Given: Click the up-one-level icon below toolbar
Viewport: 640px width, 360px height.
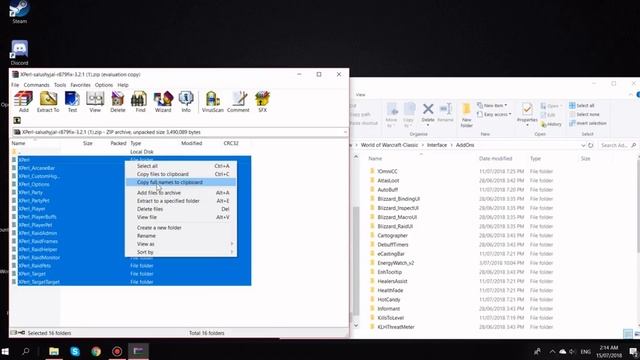Looking at the screenshot, I should point(17,120).
